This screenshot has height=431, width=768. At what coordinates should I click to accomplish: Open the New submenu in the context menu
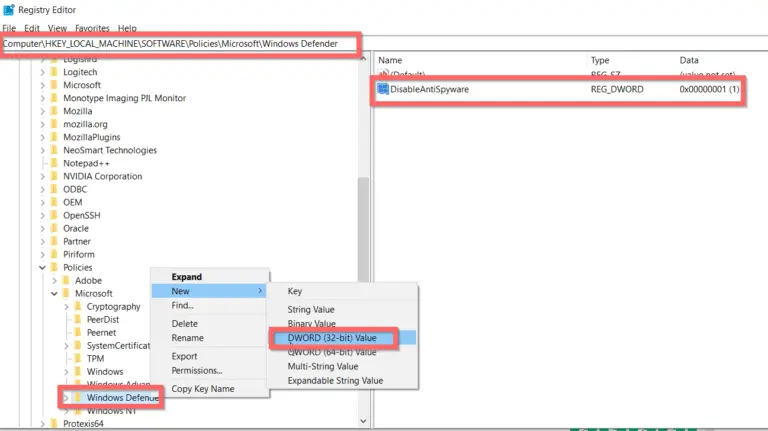click(210, 291)
